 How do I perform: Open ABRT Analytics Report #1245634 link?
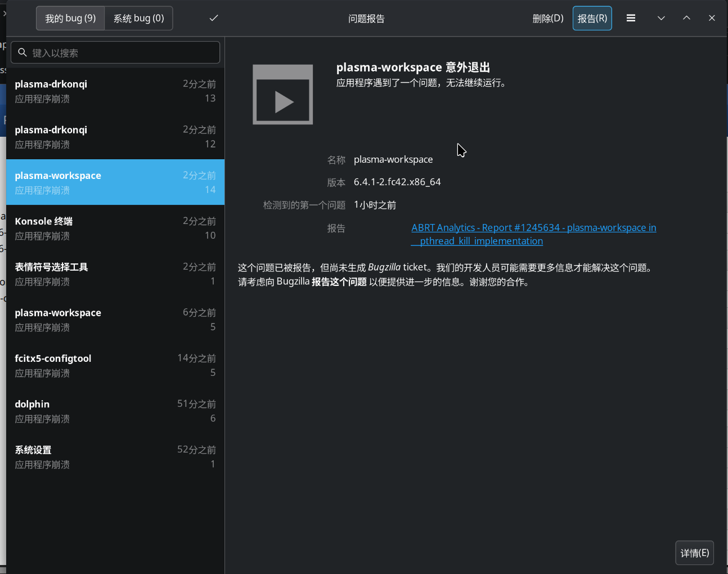pyautogui.click(x=533, y=234)
